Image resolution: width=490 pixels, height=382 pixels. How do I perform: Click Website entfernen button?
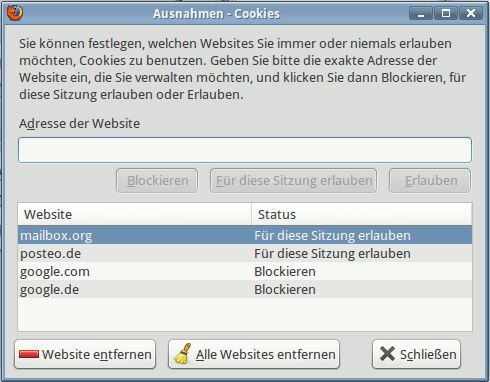85,354
